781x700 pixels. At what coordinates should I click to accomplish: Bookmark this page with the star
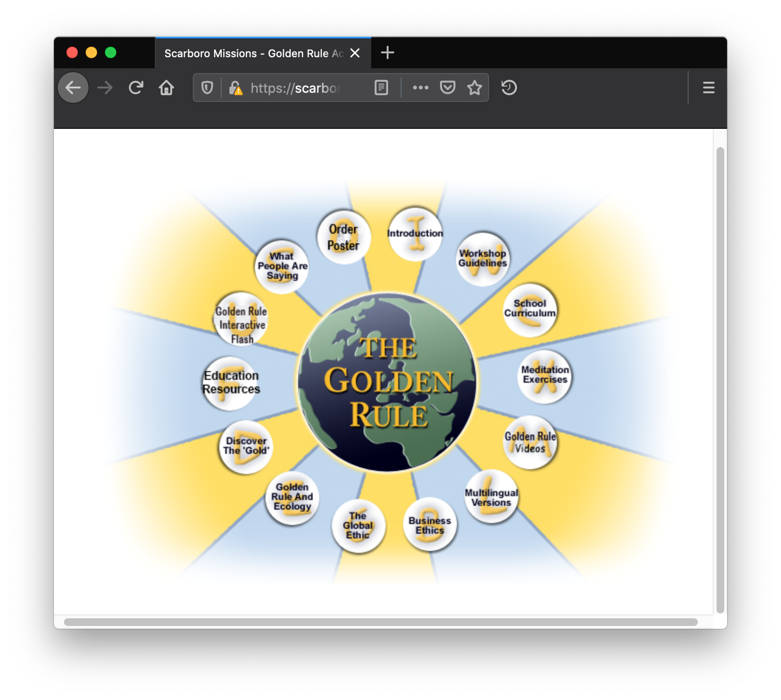(x=474, y=88)
